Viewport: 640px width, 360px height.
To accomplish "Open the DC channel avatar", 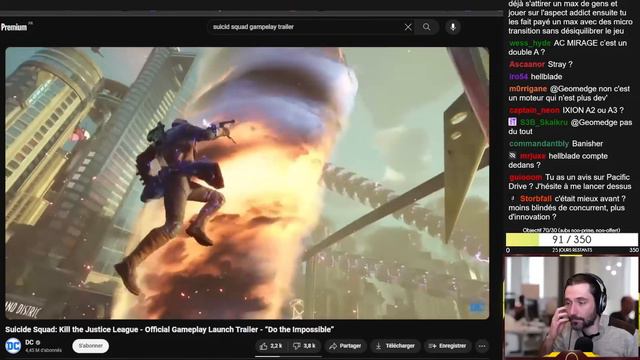I will [13, 346].
